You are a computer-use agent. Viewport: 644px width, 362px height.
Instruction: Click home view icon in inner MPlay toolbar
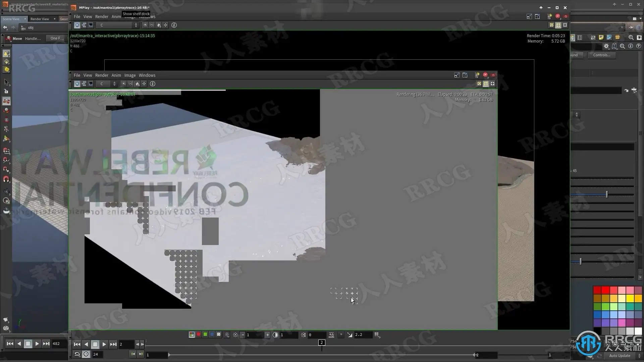[x=137, y=84]
